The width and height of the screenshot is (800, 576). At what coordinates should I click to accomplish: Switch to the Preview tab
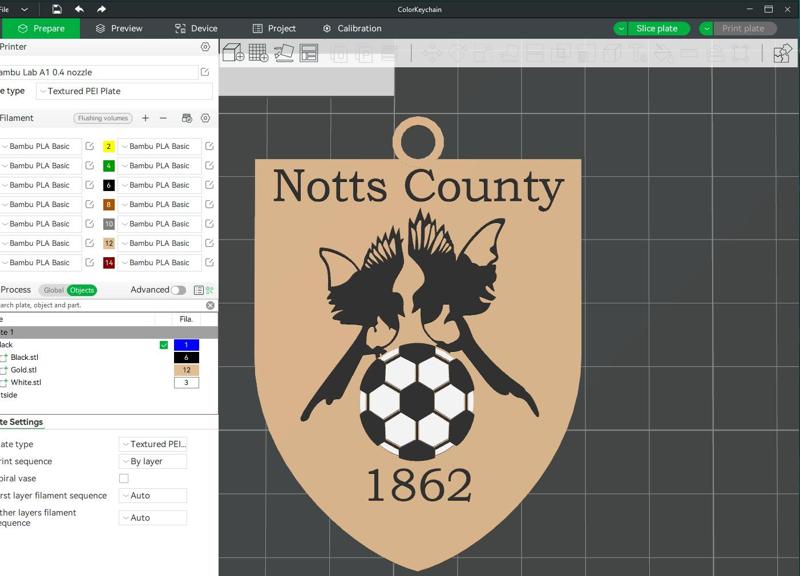[x=119, y=29]
